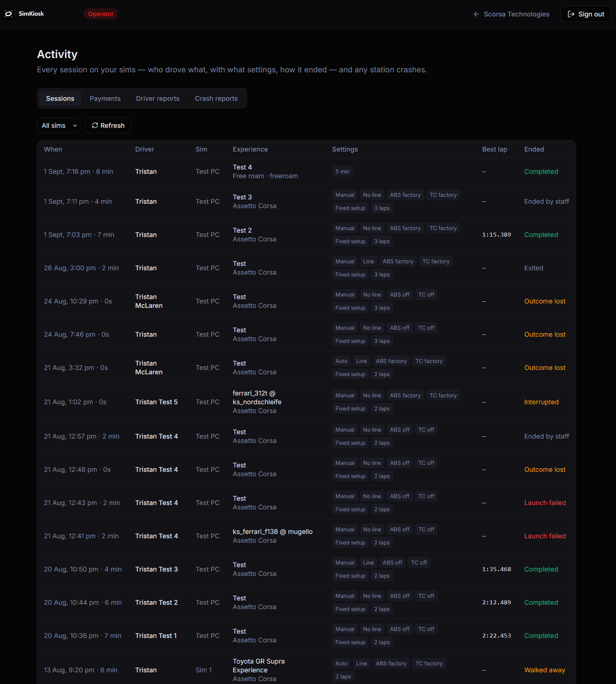Click the back arrow beside Scorsa Technologies

tap(476, 14)
